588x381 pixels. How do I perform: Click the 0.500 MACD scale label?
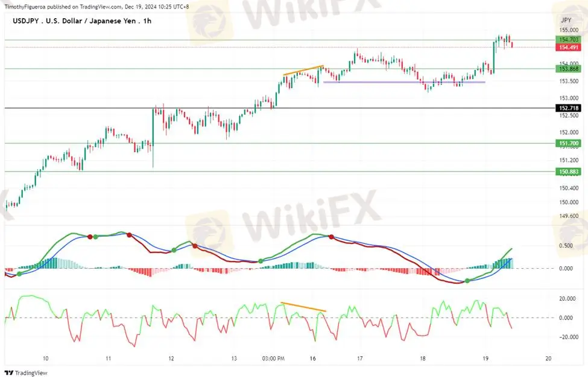point(566,246)
